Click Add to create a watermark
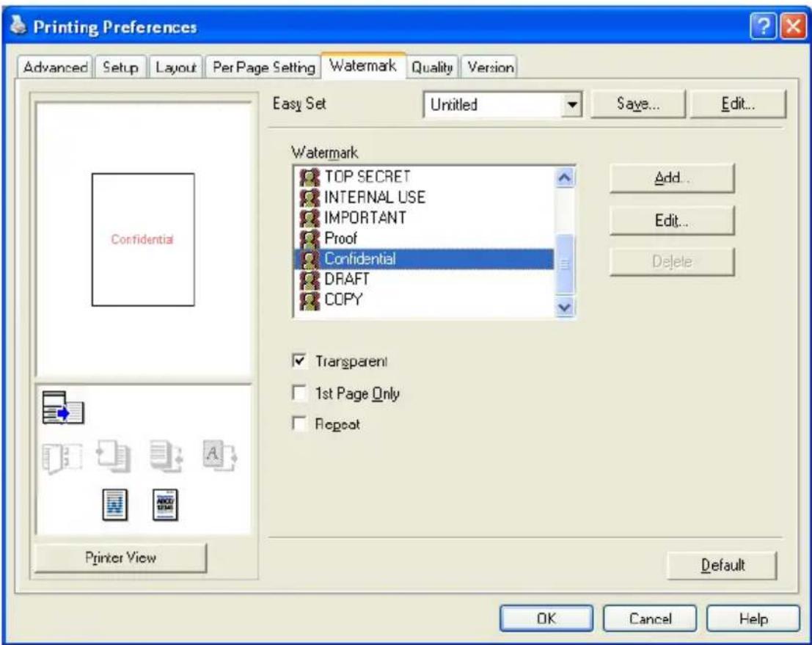 pos(672,178)
